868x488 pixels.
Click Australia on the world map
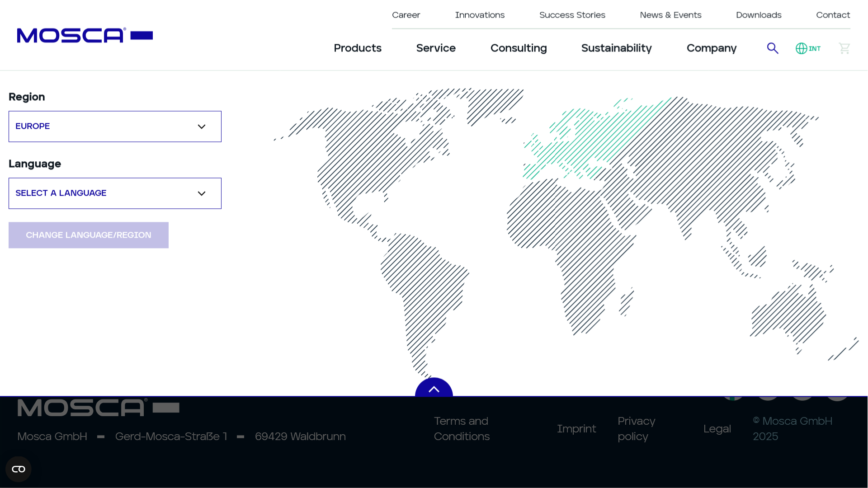pyautogui.click(x=789, y=314)
